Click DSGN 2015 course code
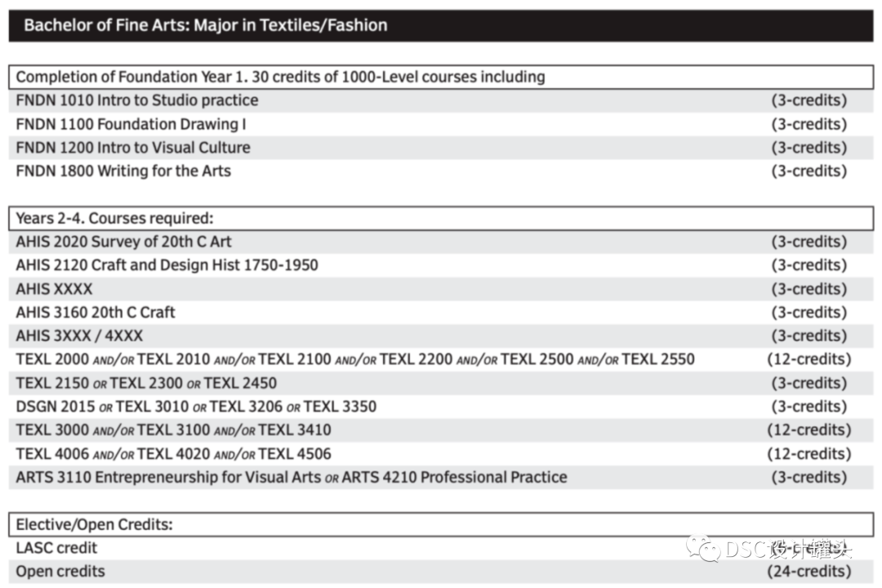Screen dimensions: 882x588 [56, 407]
